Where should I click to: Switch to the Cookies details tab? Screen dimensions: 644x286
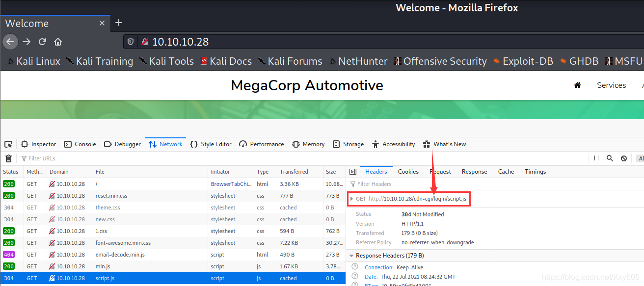click(408, 172)
